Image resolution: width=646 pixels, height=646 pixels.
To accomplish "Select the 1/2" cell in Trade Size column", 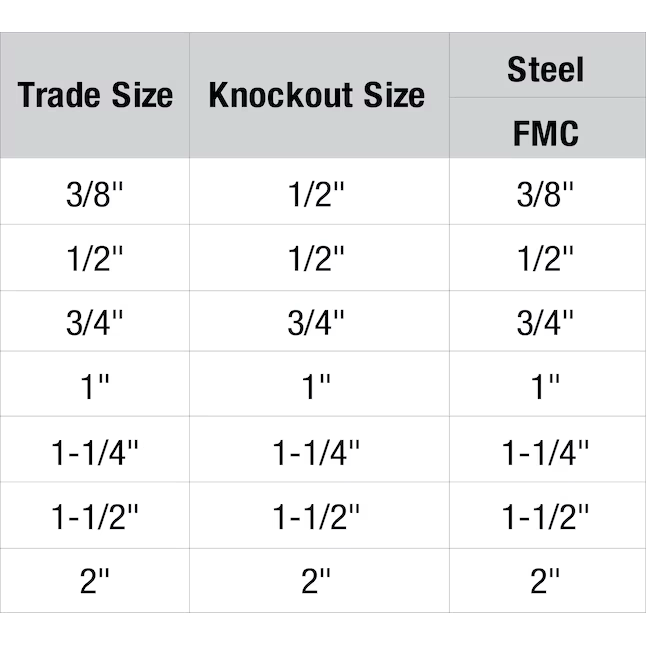I will coord(95,258).
